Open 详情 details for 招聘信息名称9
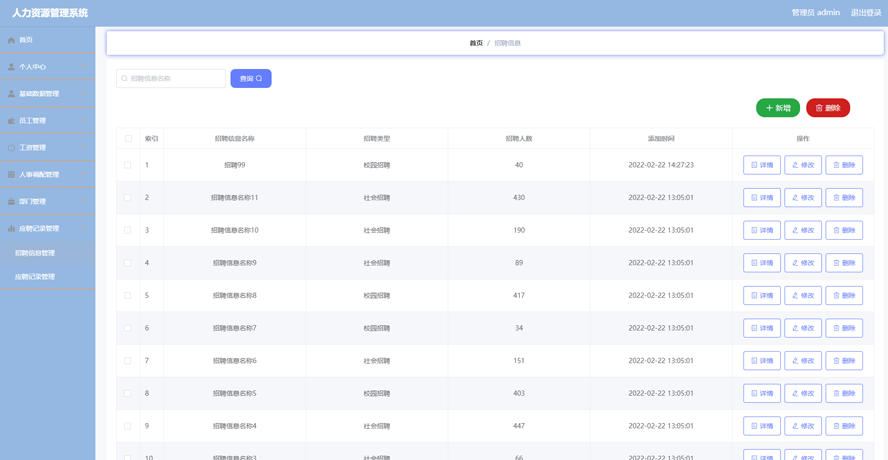Viewport: 888px width, 460px height. click(762, 263)
